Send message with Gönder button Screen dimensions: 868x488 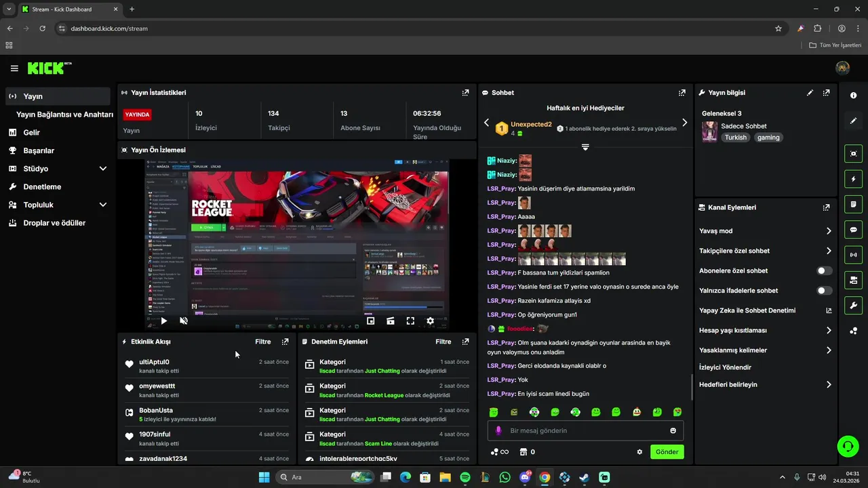667,452
